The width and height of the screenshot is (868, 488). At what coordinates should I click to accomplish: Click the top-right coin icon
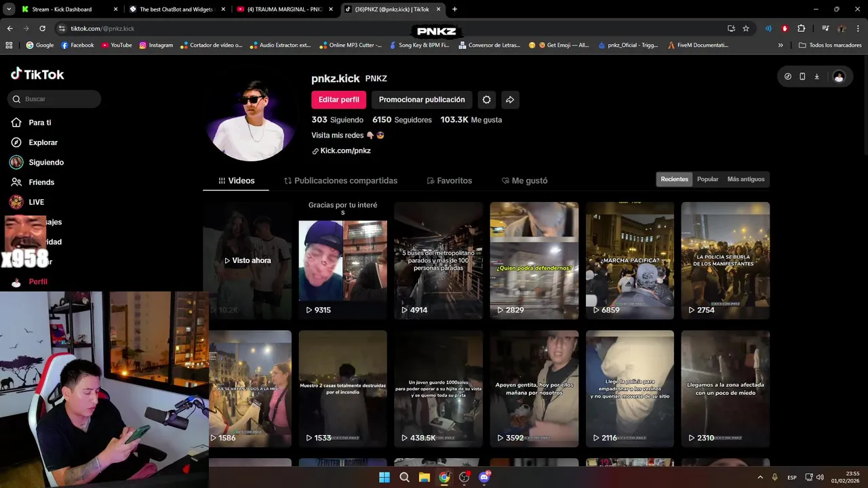787,77
